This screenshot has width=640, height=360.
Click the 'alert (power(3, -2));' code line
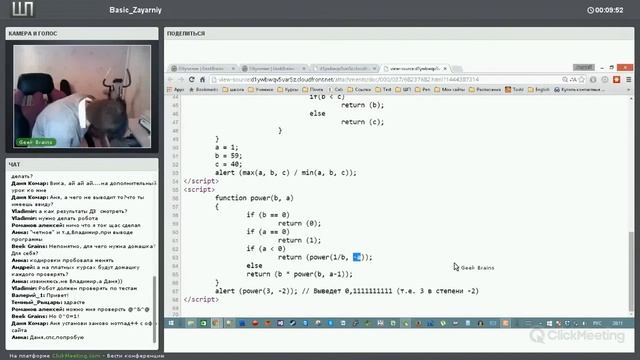347,291
